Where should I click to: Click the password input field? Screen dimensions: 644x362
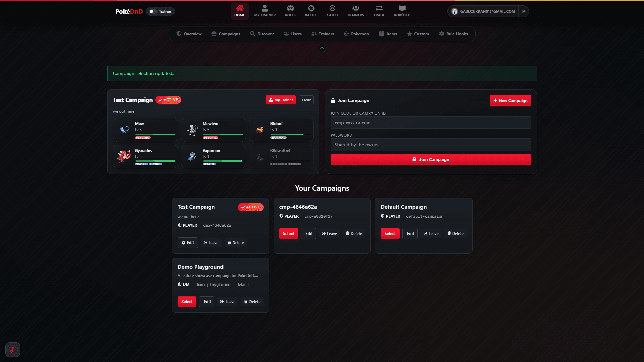tap(431, 145)
